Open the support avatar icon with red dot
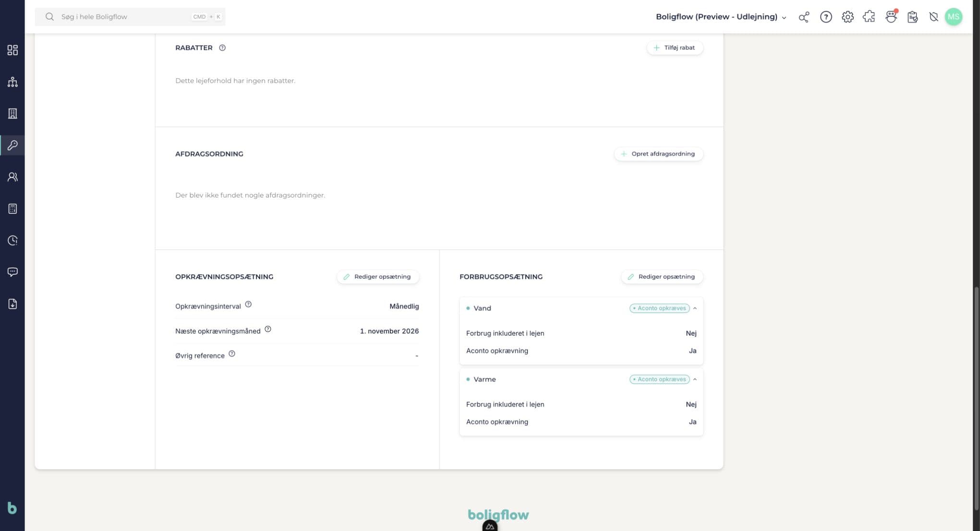980x531 pixels. tap(891, 17)
